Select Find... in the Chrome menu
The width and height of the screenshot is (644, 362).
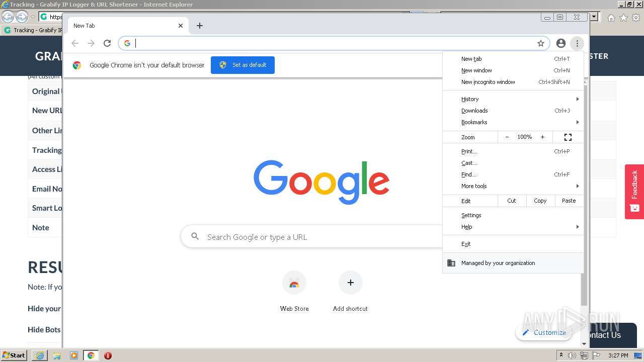pos(513,174)
